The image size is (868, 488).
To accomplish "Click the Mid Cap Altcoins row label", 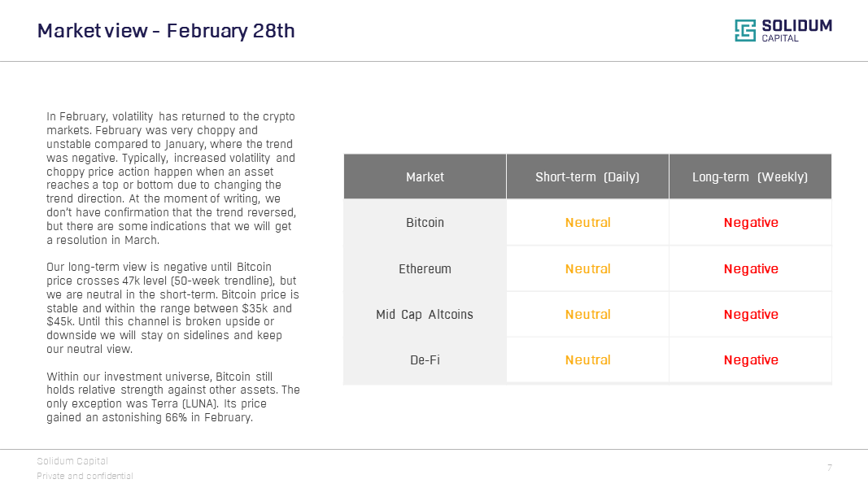I will click(x=425, y=314).
